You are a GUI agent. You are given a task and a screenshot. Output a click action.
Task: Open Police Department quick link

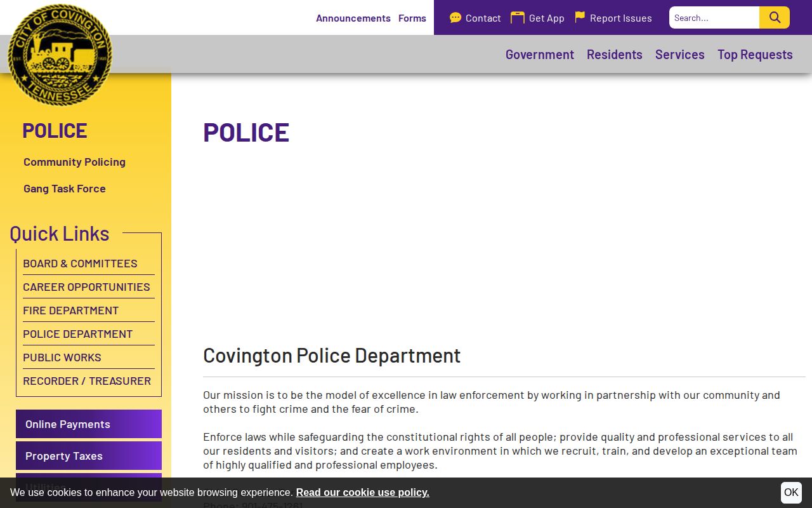(77, 334)
